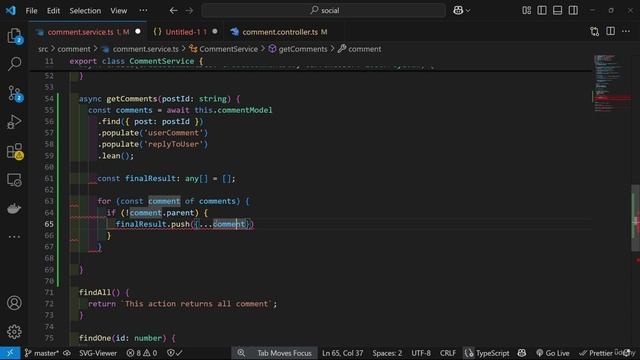Click the 'social' command center search box

324,11
